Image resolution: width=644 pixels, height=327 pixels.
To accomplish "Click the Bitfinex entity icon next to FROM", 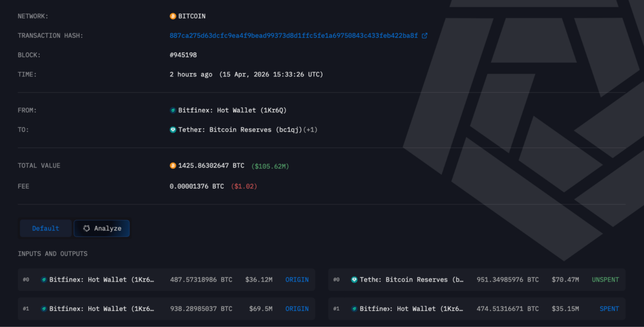I will click(x=173, y=110).
